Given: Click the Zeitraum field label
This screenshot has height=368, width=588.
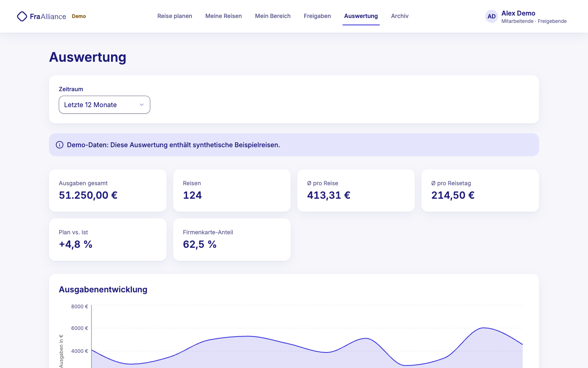Looking at the screenshot, I should (x=71, y=89).
